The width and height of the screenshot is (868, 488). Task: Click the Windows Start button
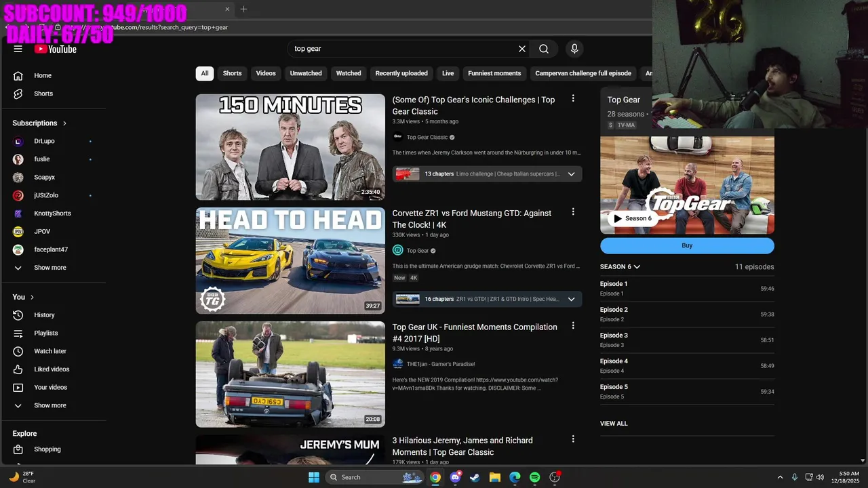(313, 477)
